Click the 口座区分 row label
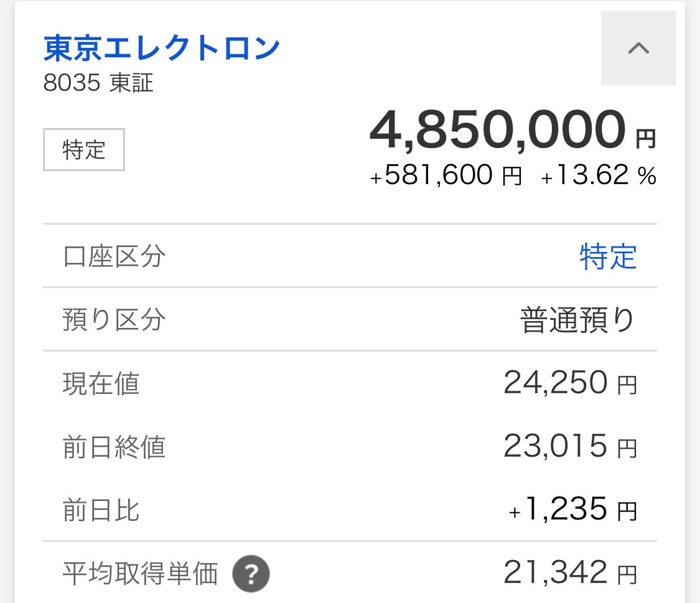This screenshot has height=603, width=700. pos(114,256)
